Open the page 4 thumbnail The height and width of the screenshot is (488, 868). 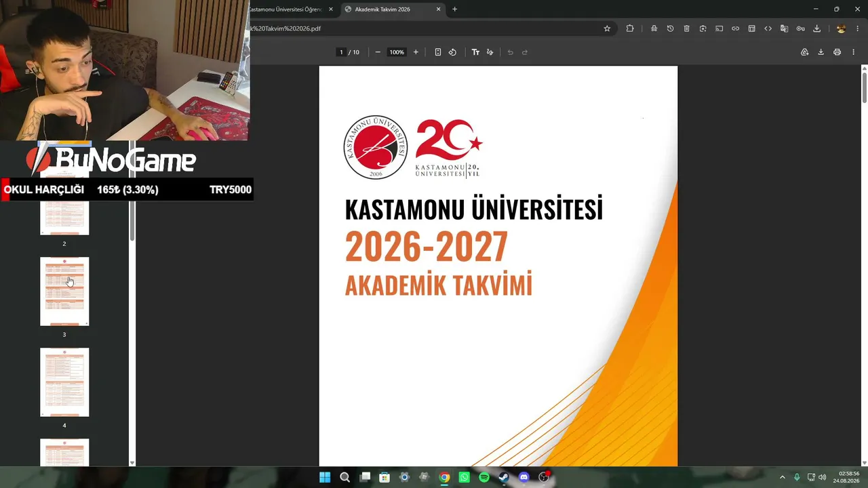64,382
